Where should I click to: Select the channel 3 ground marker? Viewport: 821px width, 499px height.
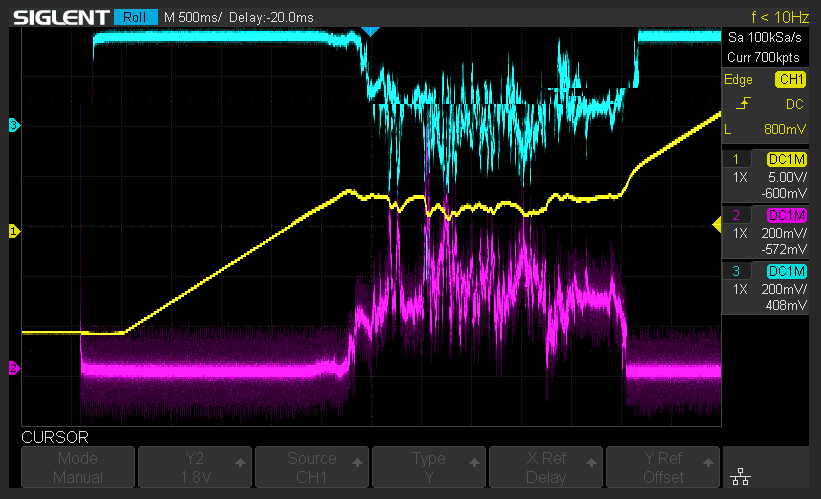click(14, 125)
